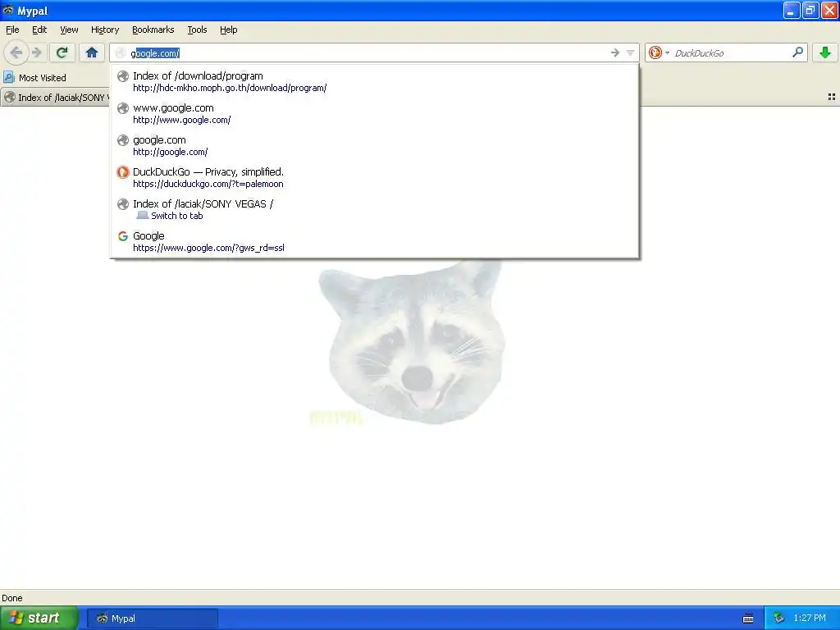Click the raccoon logo on the page
The image size is (840, 630).
click(412, 343)
